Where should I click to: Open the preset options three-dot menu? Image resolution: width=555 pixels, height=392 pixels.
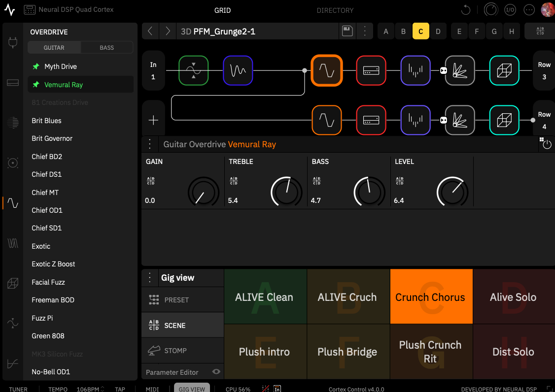tap(365, 31)
